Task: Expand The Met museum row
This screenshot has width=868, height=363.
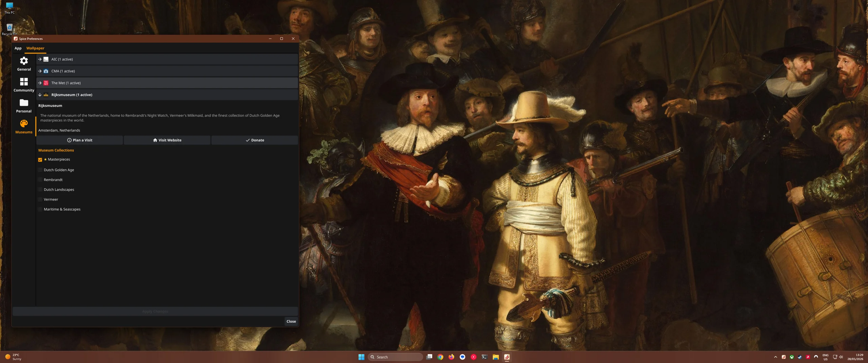Action: tap(167, 83)
